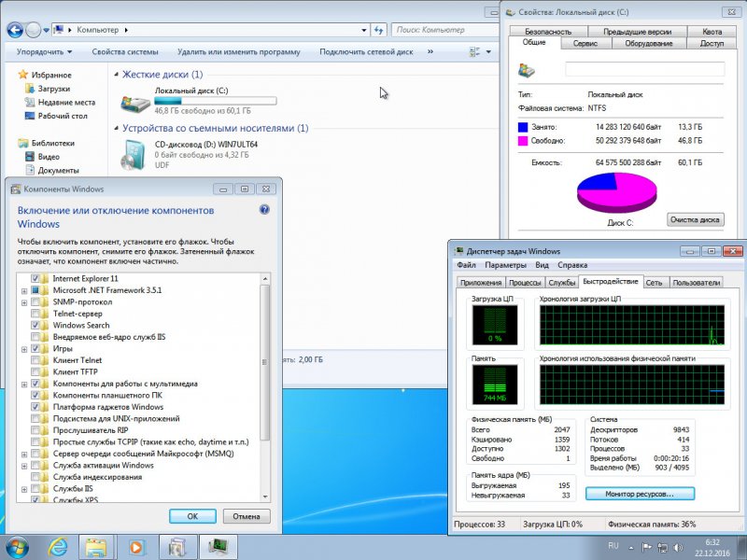The height and width of the screenshot is (560, 747).
Task: Open Файл menu in Task Manager
Action: pyautogui.click(x=466, y=265)
